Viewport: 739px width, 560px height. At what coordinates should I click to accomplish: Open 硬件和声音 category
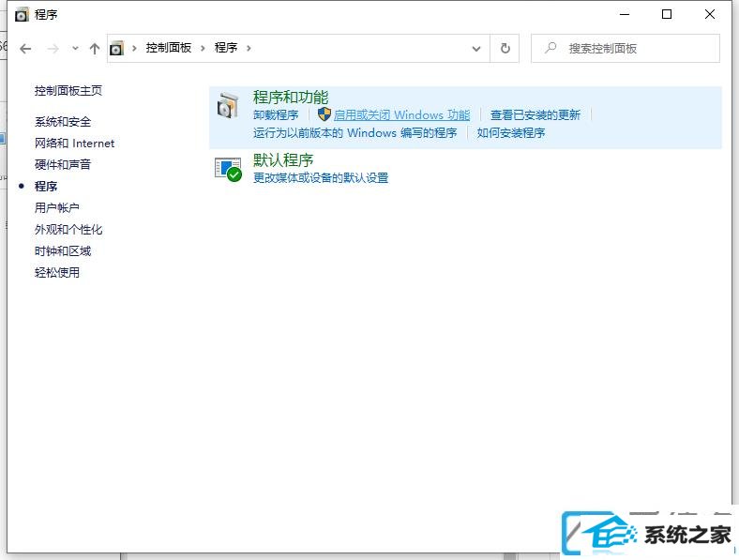tap(63, 164)
